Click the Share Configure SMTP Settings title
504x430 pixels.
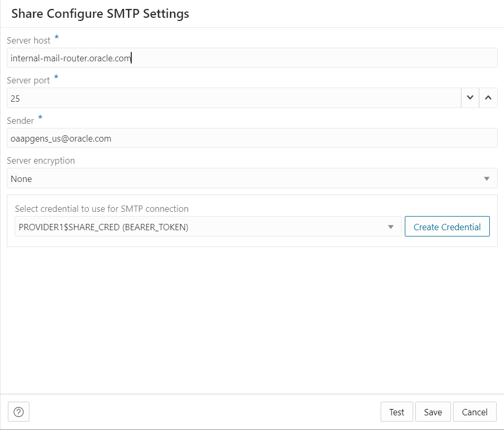(100, 14)
